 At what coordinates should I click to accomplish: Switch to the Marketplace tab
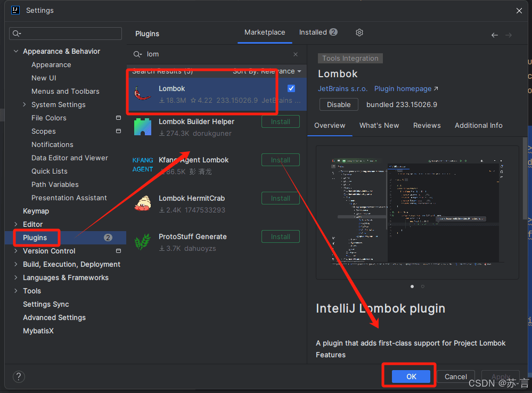click(x=265, y=32)
